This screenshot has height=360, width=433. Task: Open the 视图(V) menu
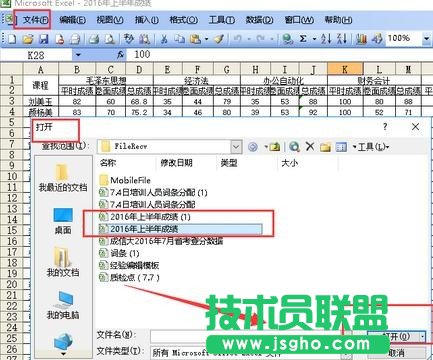(110, 20)
